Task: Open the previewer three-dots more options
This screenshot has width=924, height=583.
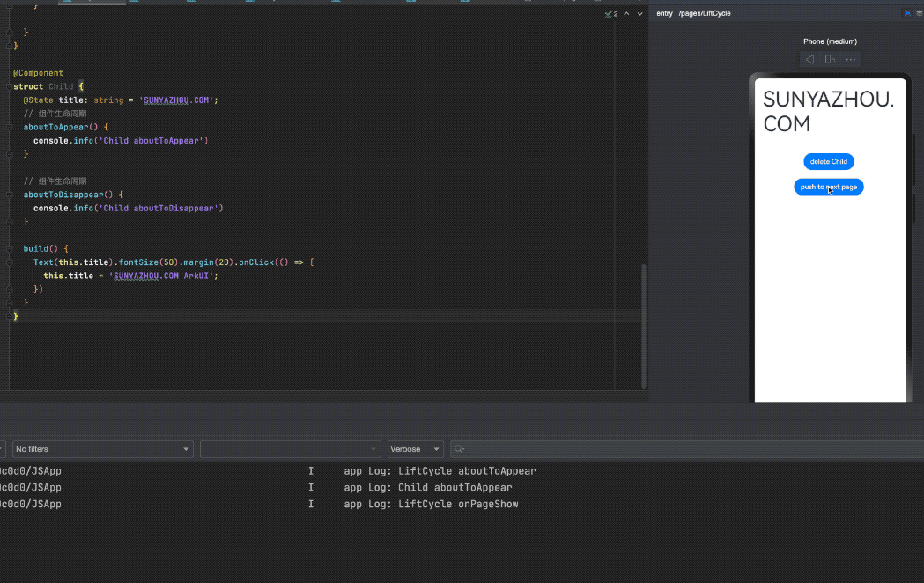Action: pos(851,60)
